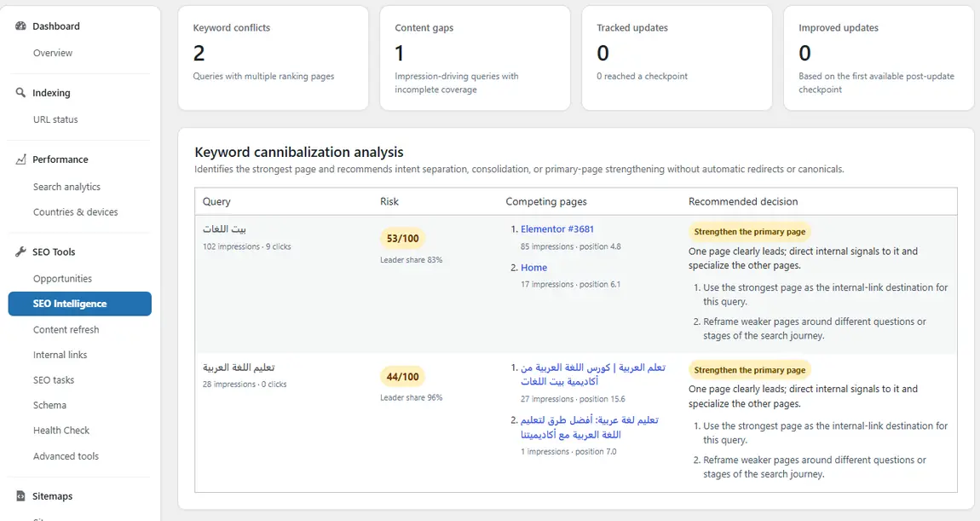Screen dimensions: 980x521
Task: Click '102 impressions · 9 clicks' text
Action: [247, 246]
